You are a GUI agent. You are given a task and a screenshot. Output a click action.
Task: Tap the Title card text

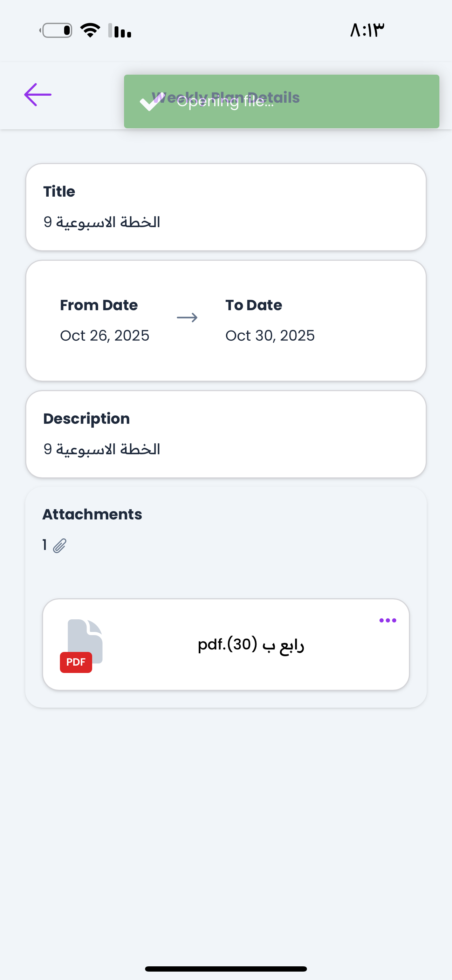[102, 222]
